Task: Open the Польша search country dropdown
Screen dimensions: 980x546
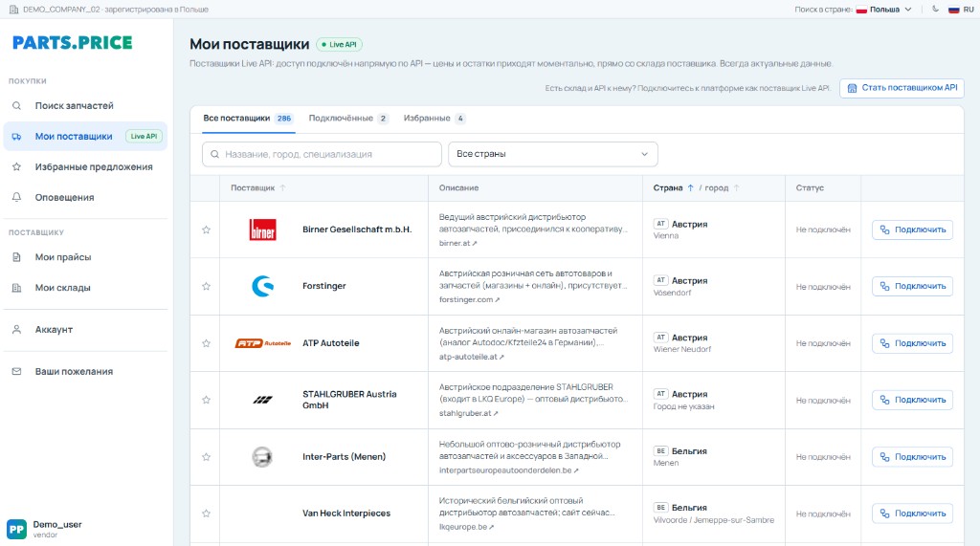Action: click(883, 10)
